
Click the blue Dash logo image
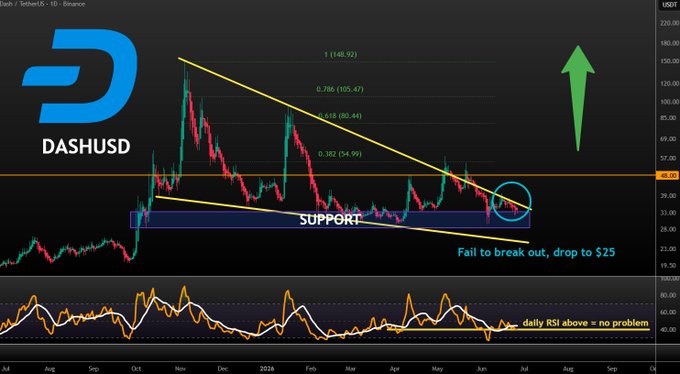pyautogui.click(x=80, y=76)
